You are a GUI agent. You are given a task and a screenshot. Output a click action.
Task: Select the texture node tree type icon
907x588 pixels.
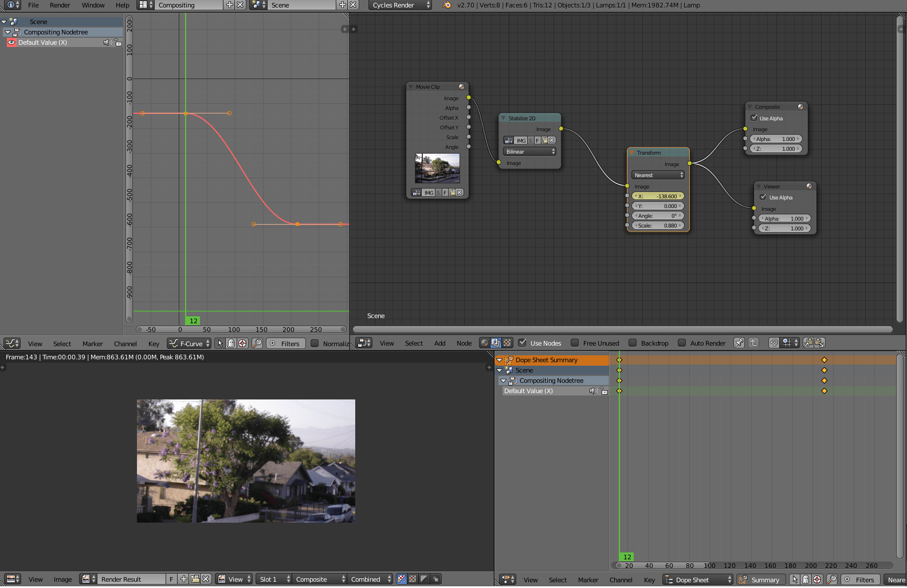(507, 343)
